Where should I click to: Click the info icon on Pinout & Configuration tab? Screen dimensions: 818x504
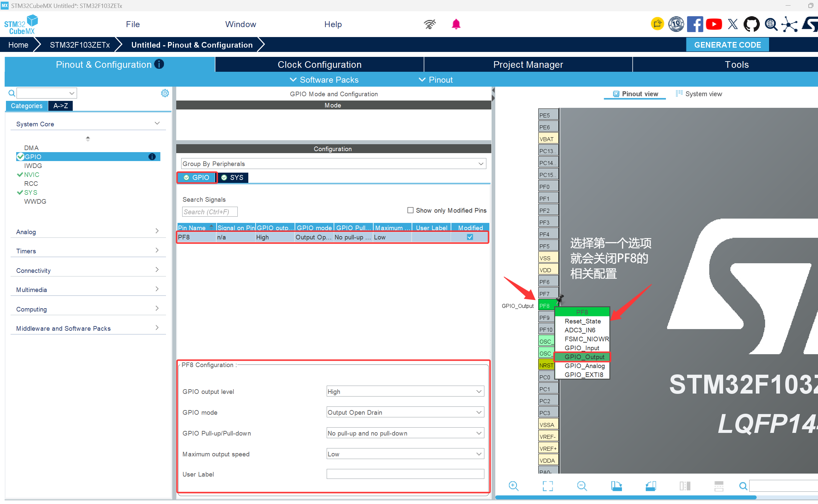point(159,64)
